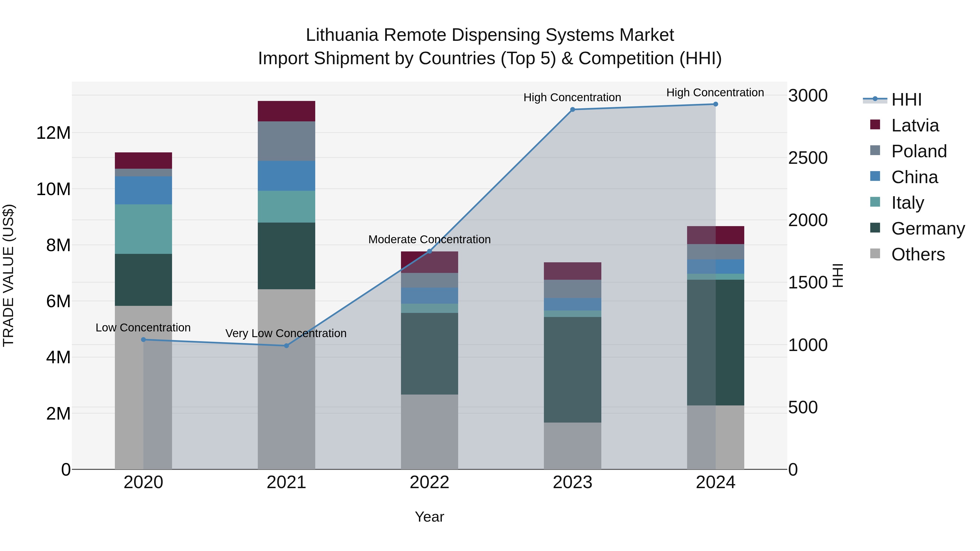Viewport: 980px width, 551px height.
Task: Click the 2000 right-axis tick label
Action: pos(808,220)
